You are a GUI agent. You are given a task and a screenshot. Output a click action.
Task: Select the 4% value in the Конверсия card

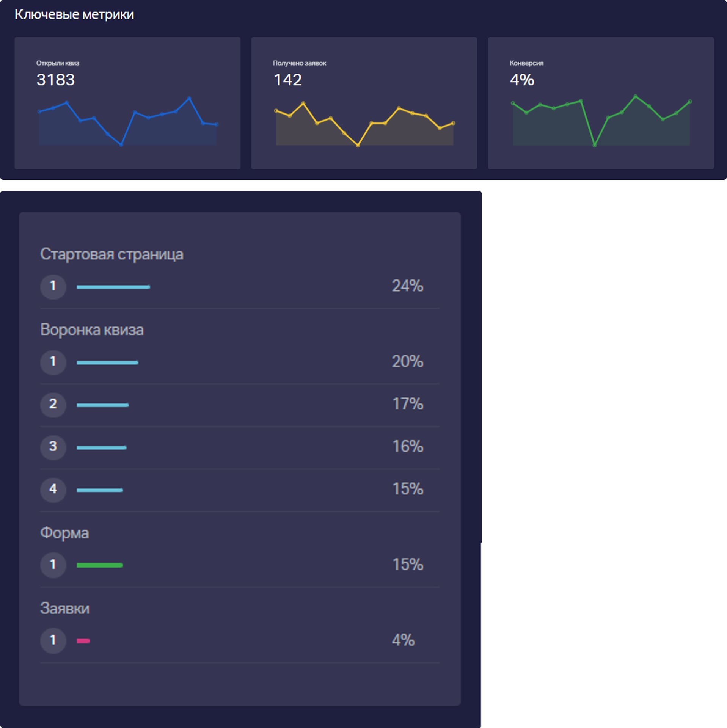[x=522, y=80]
